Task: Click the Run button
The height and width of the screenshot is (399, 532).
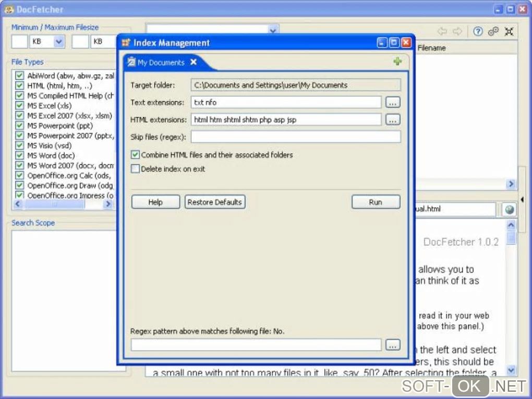Action: [x=376, y=202]
